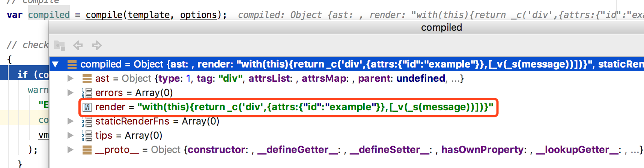The width and height of the screenshot is (644, 168).
Task: Click the folder icon in the popup toolbar
Action: click(x=59, y=46)
